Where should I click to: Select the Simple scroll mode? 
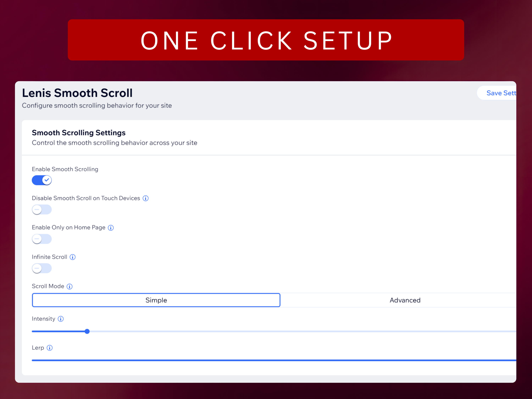tap(156, 300)
